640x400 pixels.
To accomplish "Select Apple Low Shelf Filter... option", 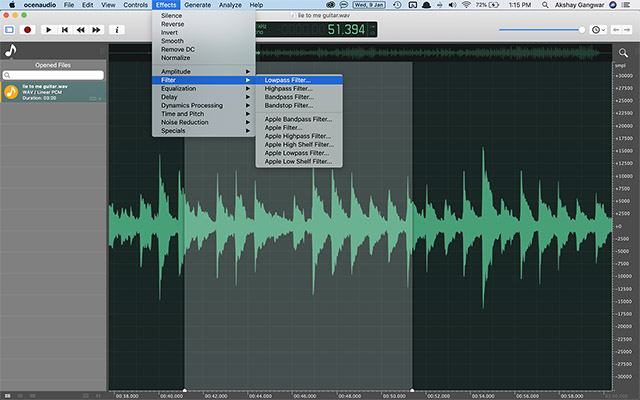I will point(299,162).
